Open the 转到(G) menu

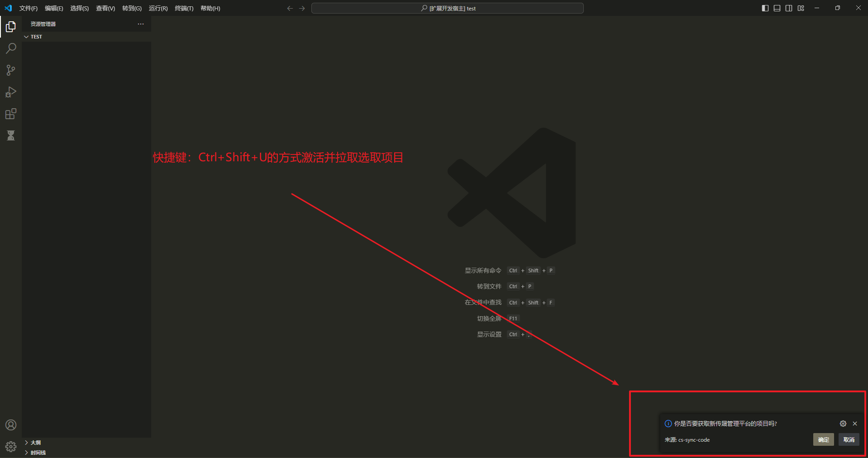tap(132, 8)
